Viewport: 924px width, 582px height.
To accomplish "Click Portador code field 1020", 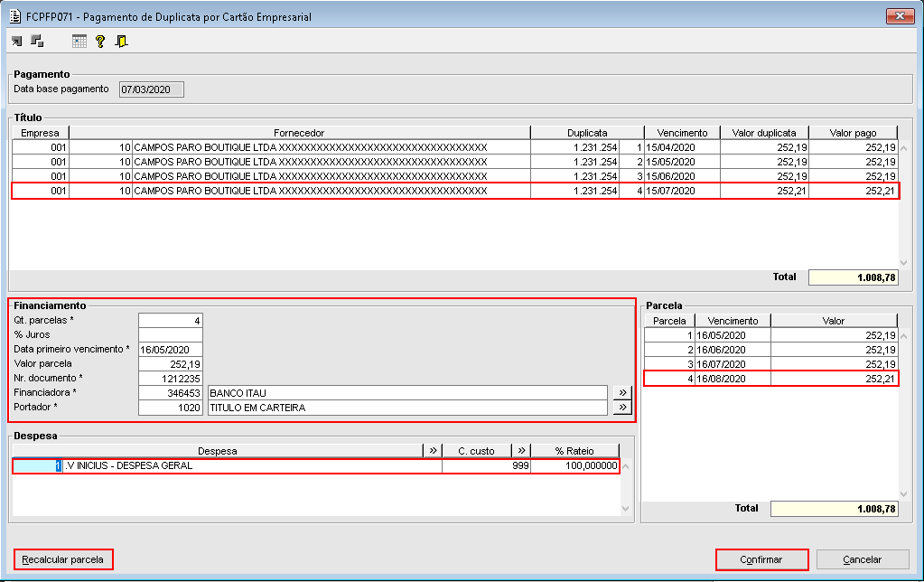I will click(171, 408).
